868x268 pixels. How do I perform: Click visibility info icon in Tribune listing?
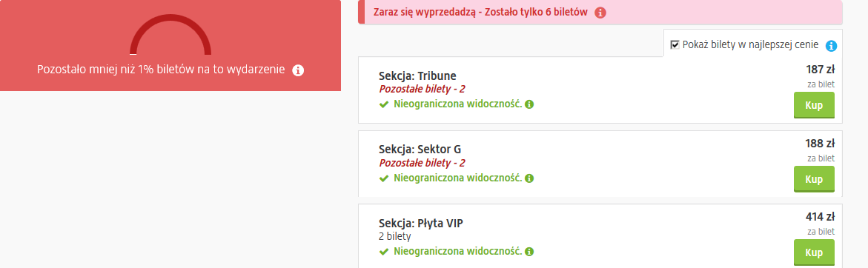point(529,104)
